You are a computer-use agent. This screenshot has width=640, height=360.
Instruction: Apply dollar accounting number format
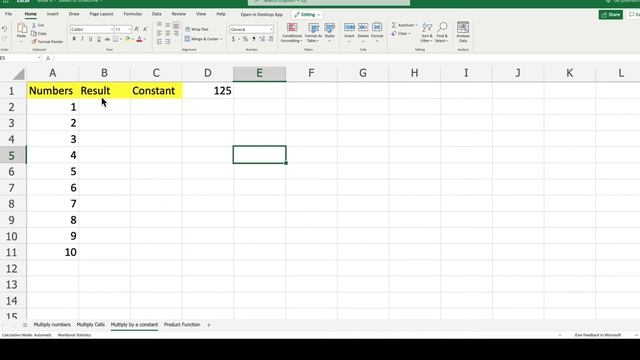point(233,39)
